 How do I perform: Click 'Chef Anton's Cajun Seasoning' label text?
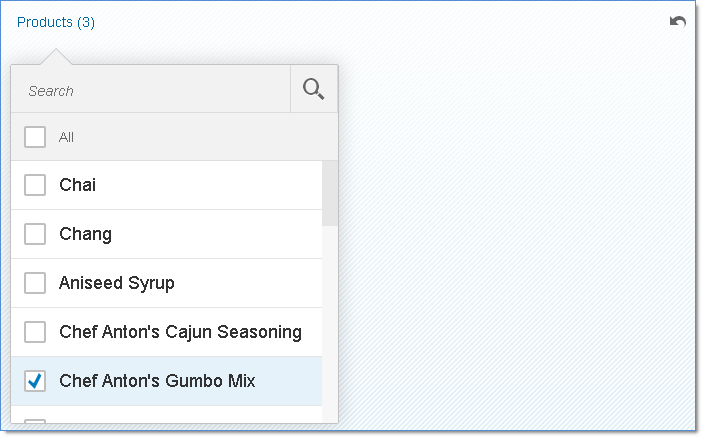tap(180, 332)
